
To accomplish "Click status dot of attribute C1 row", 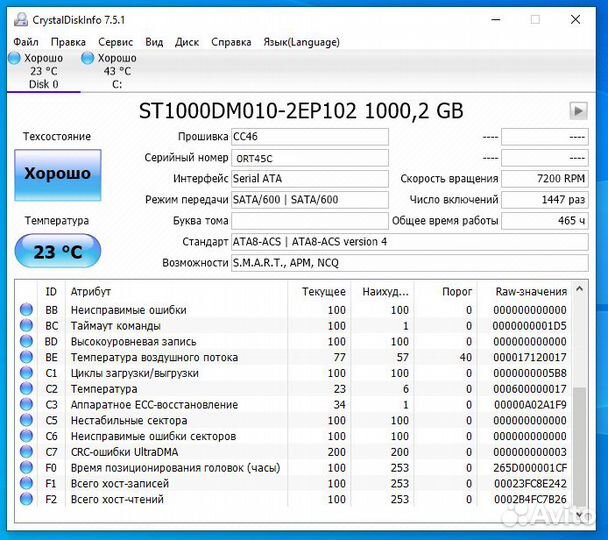I will click(26, 373).
